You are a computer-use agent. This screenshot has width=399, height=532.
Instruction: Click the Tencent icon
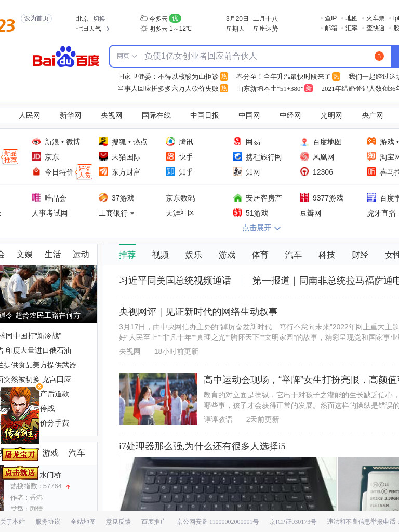pos(170,141)
